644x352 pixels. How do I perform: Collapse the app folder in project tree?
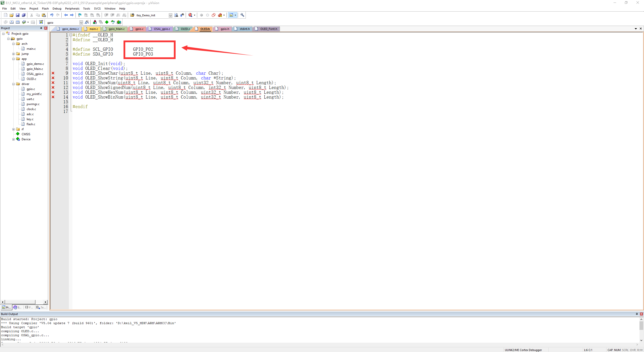14,59
